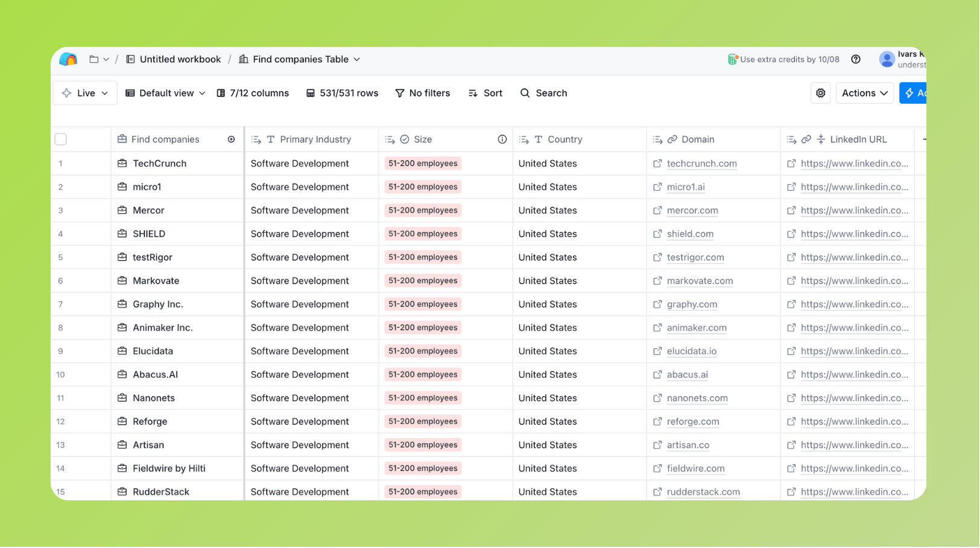Click external link icon next to artisan.co
The width and height of the screenshot is (980, 548).
pyautogui.click(x=657, y=445)
